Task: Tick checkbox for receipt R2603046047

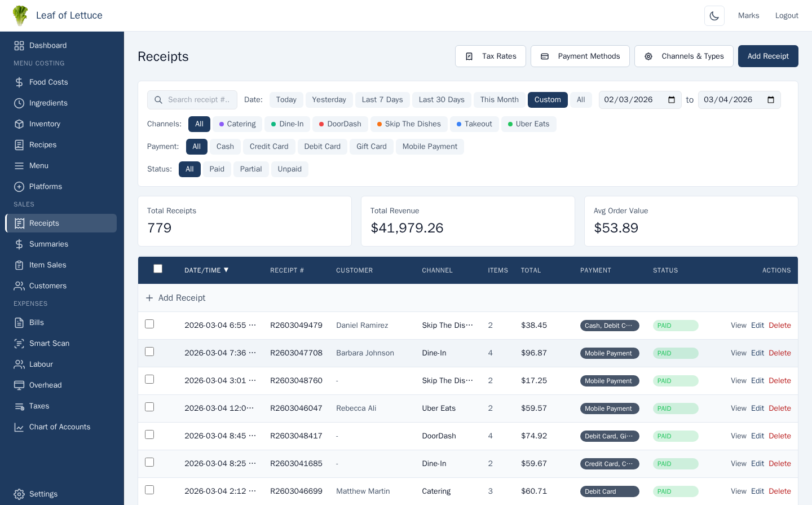Action: pyautogui.click(x=149, y=407)
